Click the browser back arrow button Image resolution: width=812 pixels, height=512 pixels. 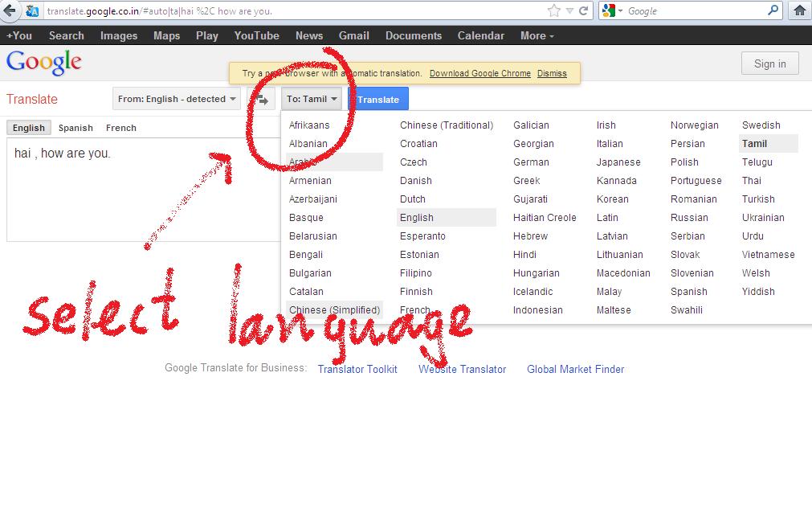point(9,10)
